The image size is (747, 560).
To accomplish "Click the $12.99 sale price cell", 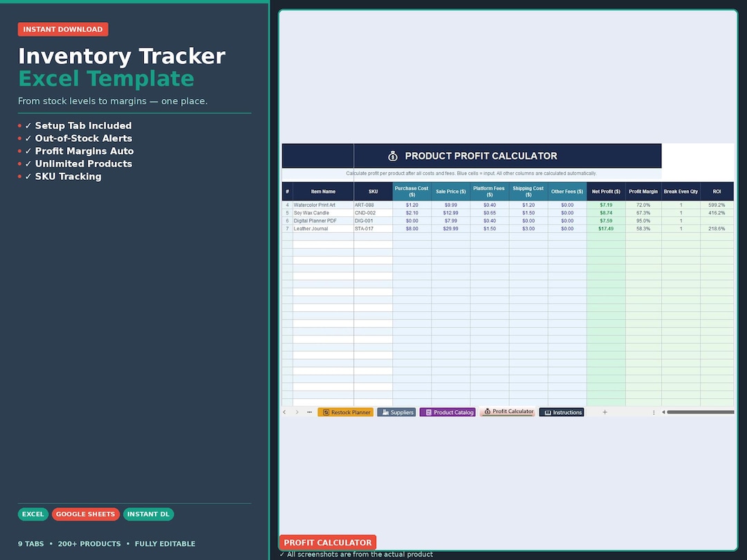I will click(x=451, y=213).
